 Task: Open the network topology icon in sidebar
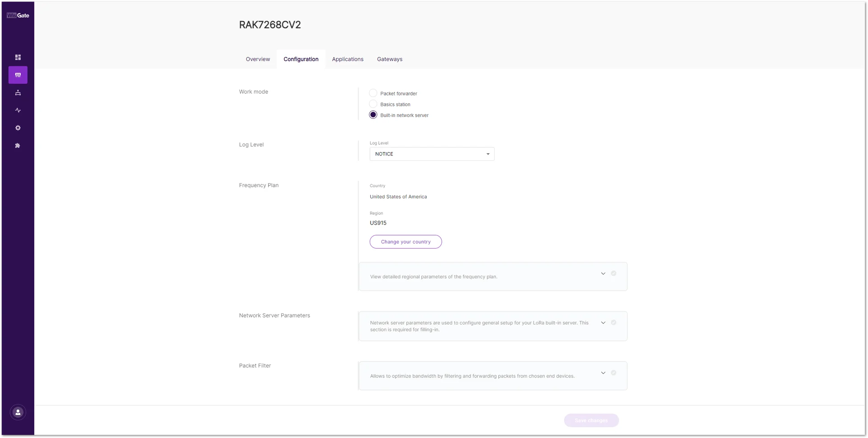tap(18, 93)
